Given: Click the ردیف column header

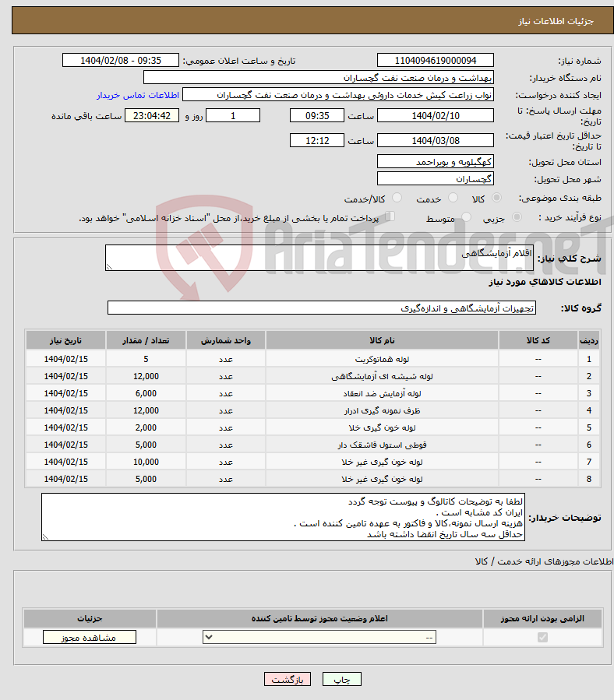Looking at the screenshot, I should coord(589,340).
